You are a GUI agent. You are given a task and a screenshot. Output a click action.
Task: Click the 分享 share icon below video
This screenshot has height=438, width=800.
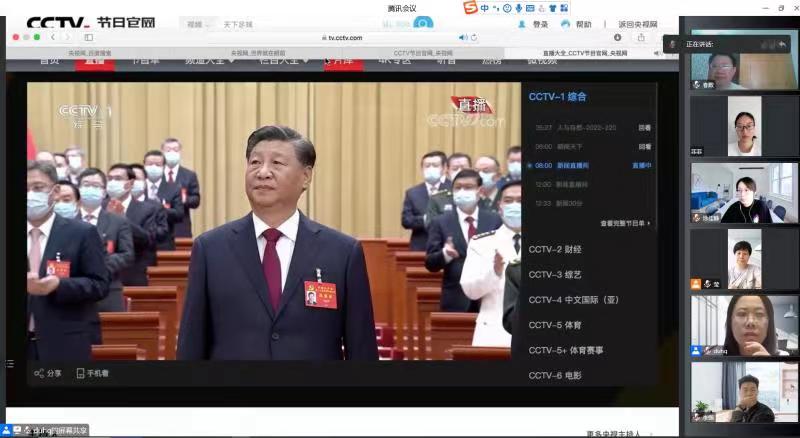40,373
